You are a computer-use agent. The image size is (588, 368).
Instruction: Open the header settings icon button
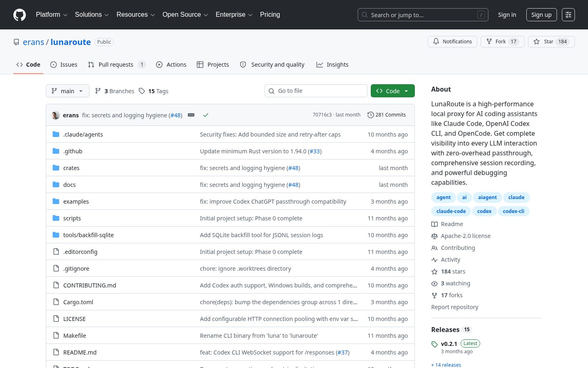568,15
